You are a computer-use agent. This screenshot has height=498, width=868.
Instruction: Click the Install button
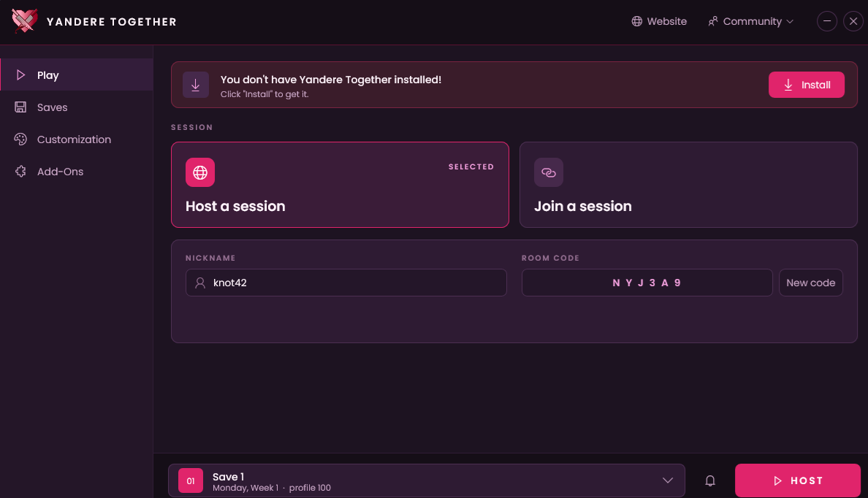(x=806, y=85)
